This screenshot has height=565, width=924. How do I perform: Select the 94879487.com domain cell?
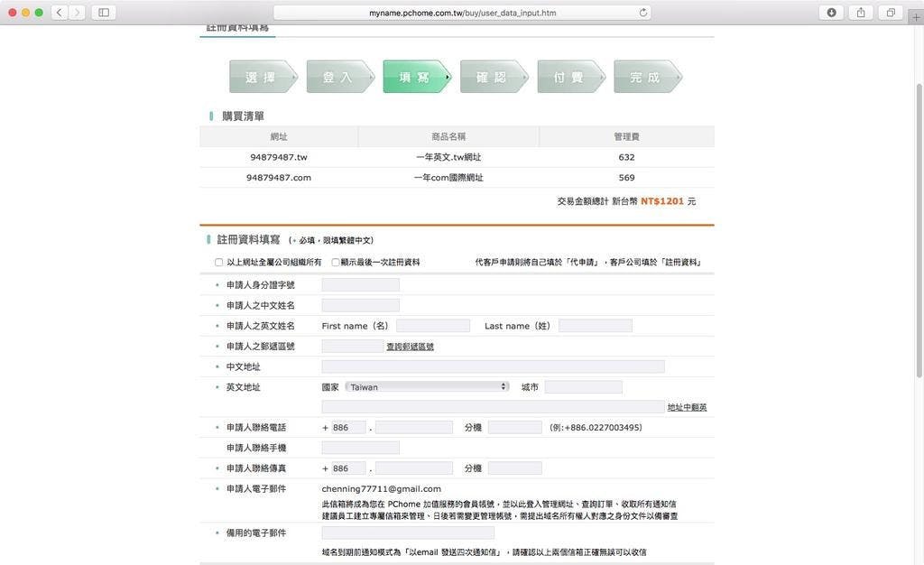279,177
